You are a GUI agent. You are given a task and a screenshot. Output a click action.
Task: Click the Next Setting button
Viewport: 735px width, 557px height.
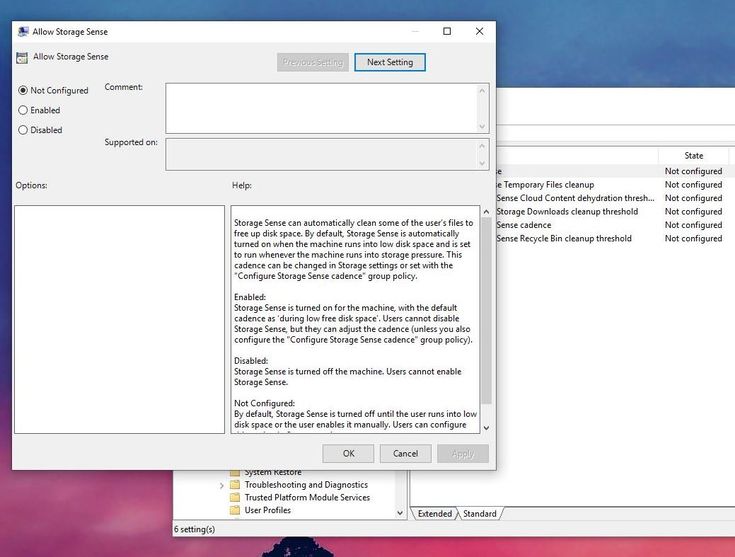[390, 62]
